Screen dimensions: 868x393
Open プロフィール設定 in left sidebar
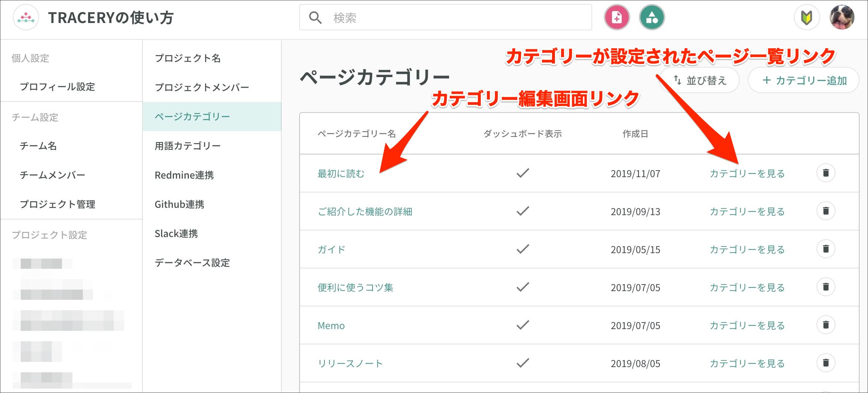click(x=57, y=87)
